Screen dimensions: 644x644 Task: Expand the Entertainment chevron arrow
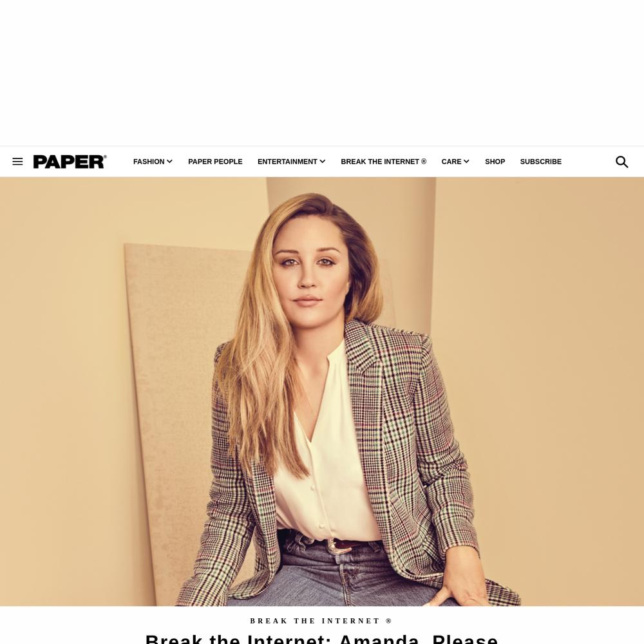[323, 162]
